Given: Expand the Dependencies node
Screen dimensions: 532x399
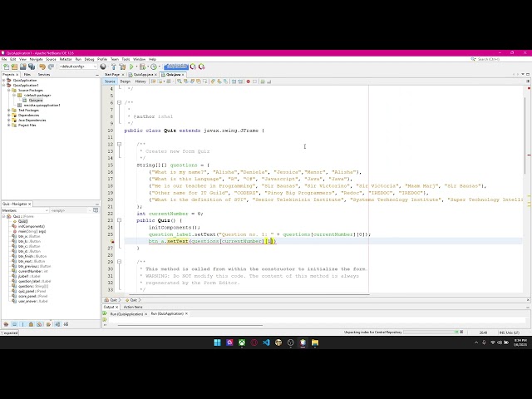Looking at the screenshot, I should click(9, 116).
